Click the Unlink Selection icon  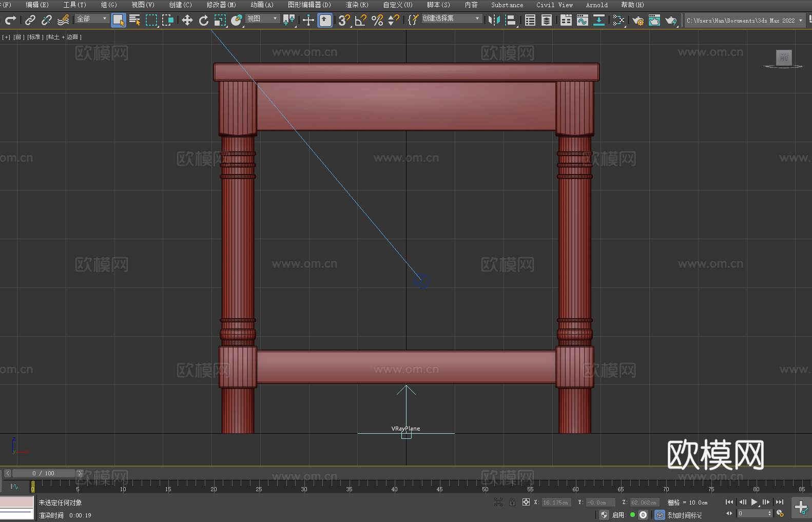47,20
